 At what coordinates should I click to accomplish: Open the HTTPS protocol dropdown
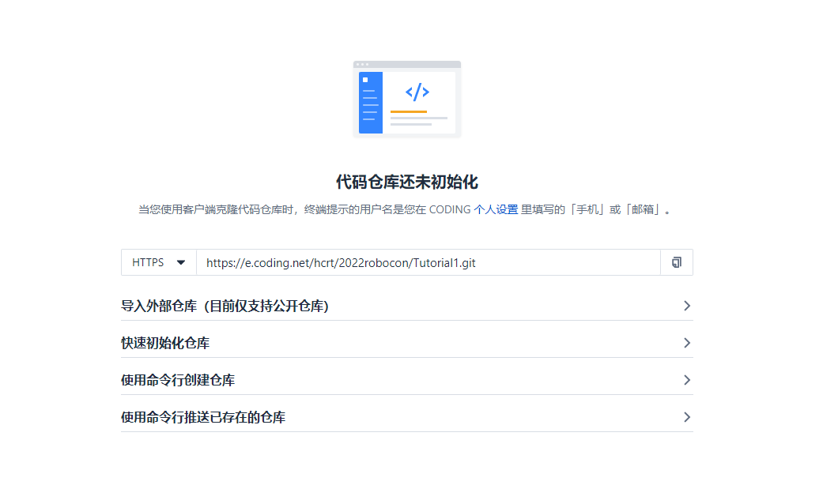tap(158, 262)
